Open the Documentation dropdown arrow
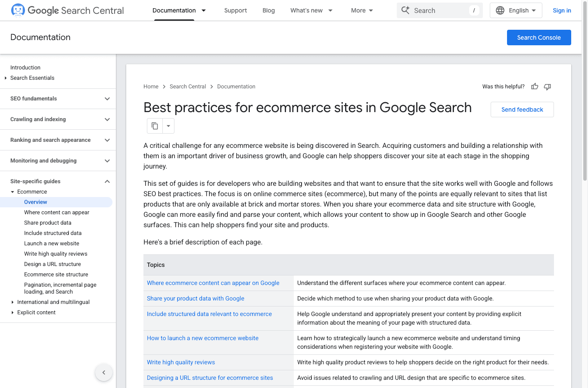This screenshot has height=388, width=588. pos(204,10)
